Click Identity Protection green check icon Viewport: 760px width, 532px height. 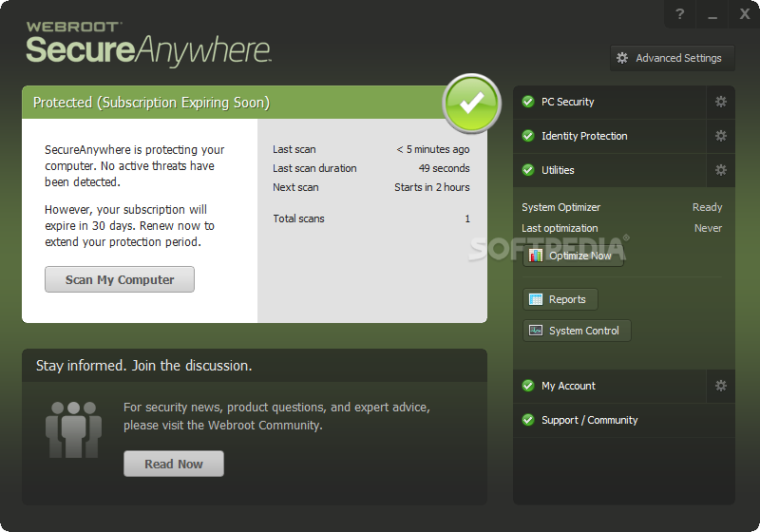pos(528,136)
